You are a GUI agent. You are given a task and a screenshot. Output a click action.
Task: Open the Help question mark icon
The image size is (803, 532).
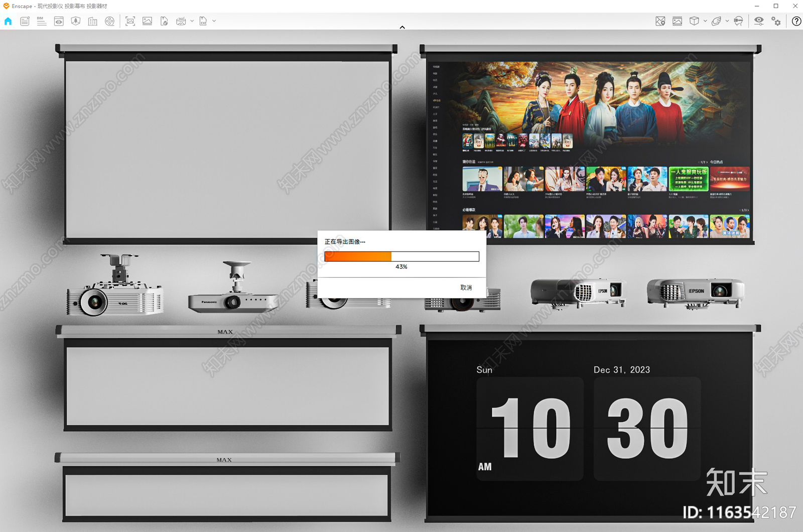coord(796,21)
